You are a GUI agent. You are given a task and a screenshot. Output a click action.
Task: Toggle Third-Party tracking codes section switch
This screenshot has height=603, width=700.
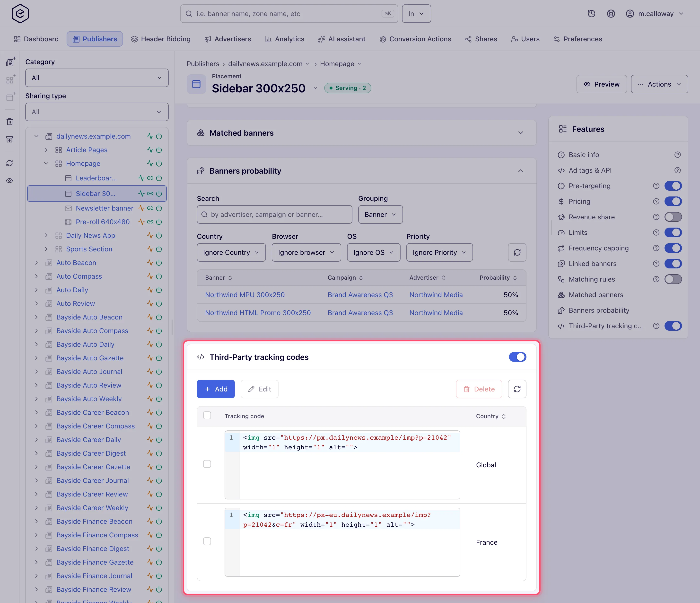[517, 357]
